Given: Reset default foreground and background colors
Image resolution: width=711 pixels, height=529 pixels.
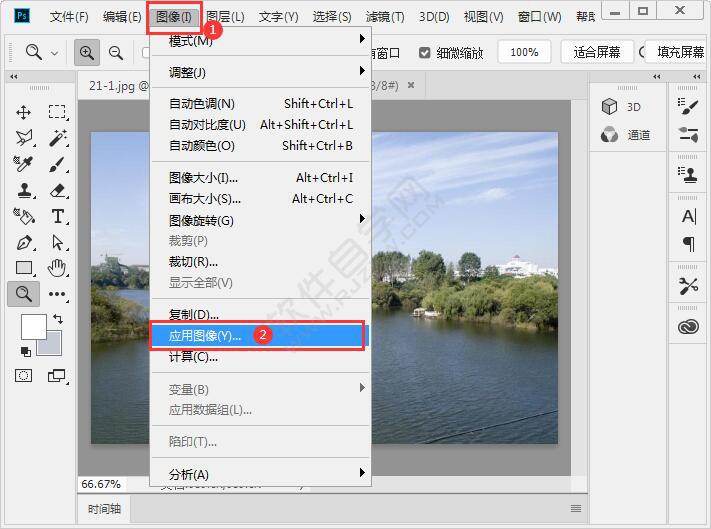Looking at the screenshot, I should tap(26, 352).
